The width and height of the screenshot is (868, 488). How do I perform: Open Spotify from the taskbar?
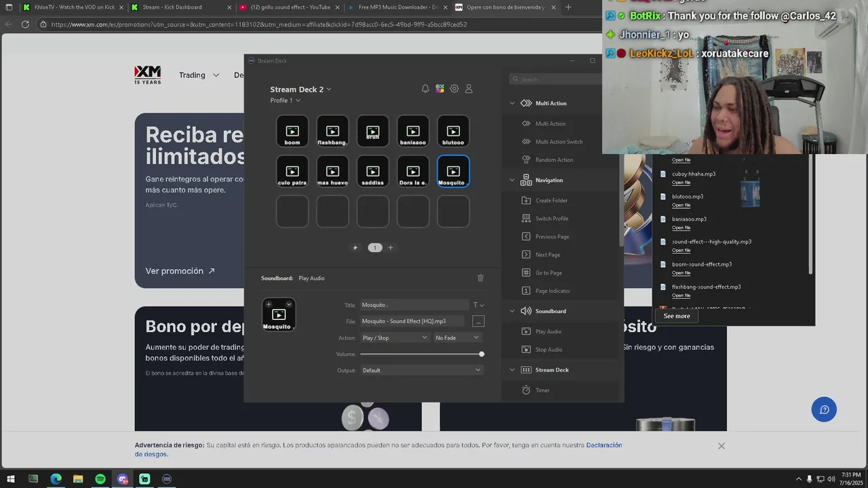(x=100, y=479)
